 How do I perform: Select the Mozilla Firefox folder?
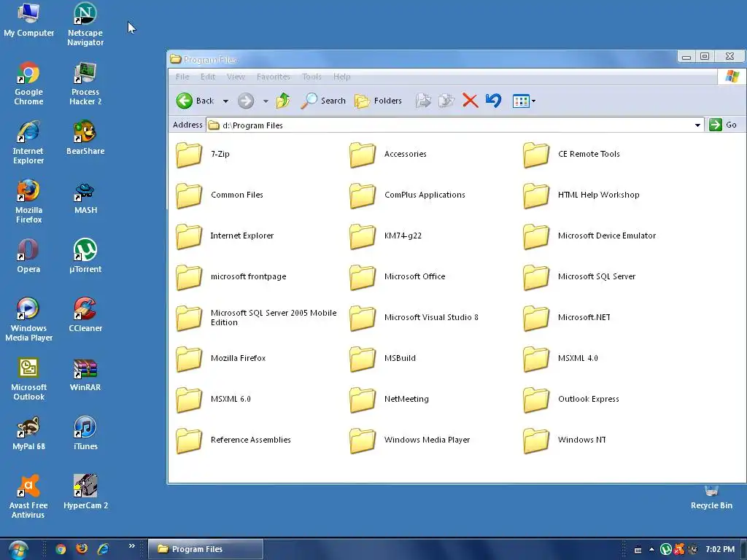tap(221, 359)
